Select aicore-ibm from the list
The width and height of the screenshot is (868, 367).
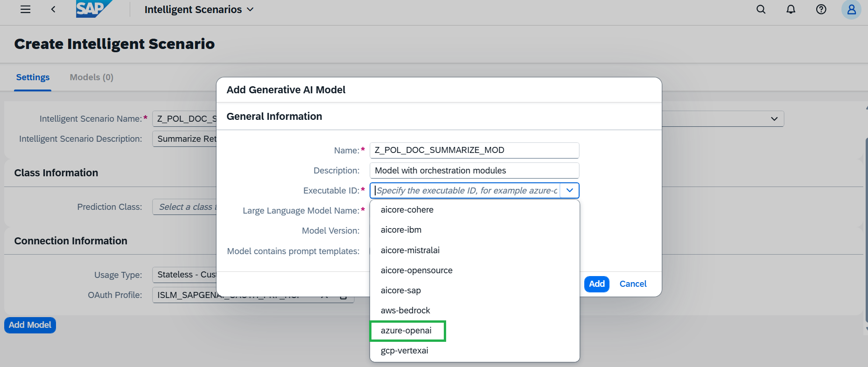475,230
